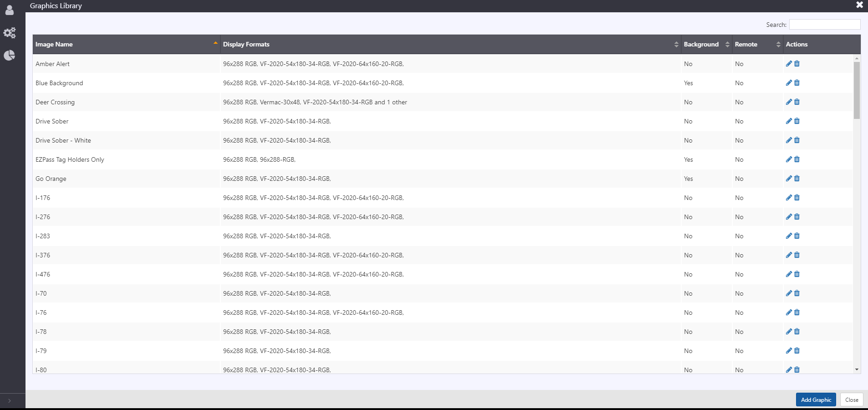868x410 pixels.
Task: Delete the I-70 graphic
Action: click(x=797, y=293)
